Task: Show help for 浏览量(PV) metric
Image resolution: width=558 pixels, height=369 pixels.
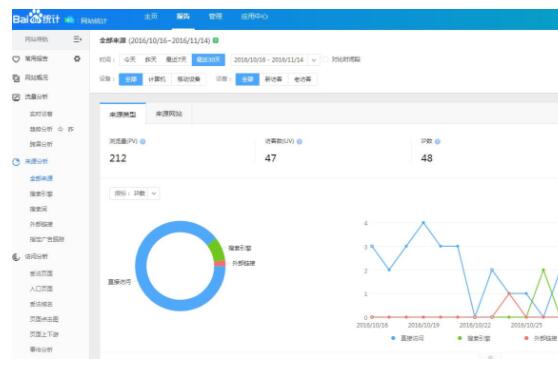Action: 143,142
